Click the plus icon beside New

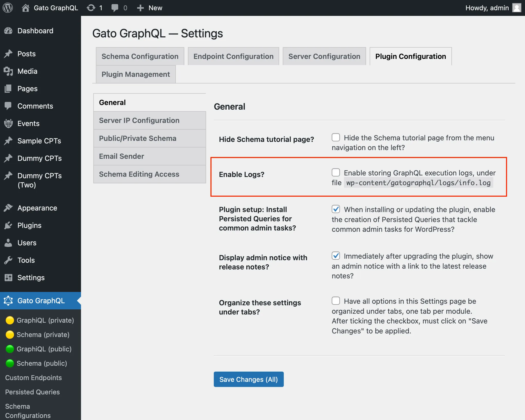(x=140, y=8)
